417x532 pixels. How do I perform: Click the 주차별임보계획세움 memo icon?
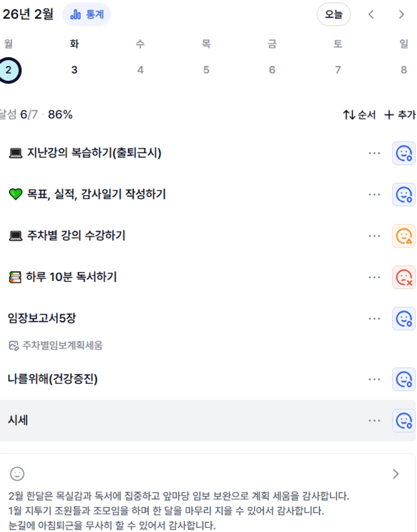14,346
